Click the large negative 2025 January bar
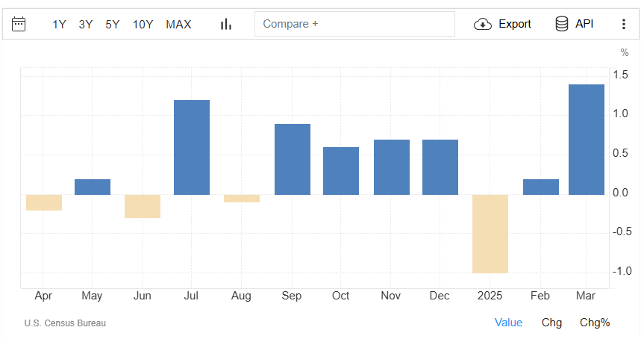The width and height of the screenshot is (644, 339). pos(490,234)
